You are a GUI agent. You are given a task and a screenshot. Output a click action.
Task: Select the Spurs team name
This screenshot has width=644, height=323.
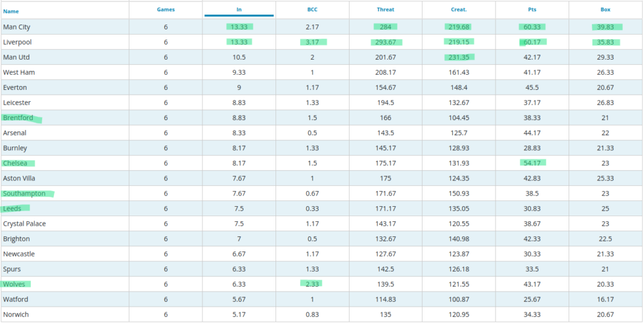[x=12, y=269]
